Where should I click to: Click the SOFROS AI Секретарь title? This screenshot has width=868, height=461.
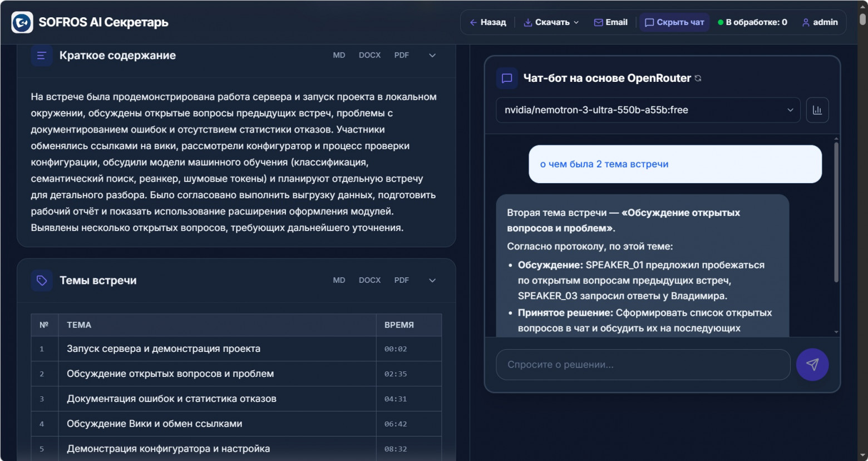(x=103, y=22)
